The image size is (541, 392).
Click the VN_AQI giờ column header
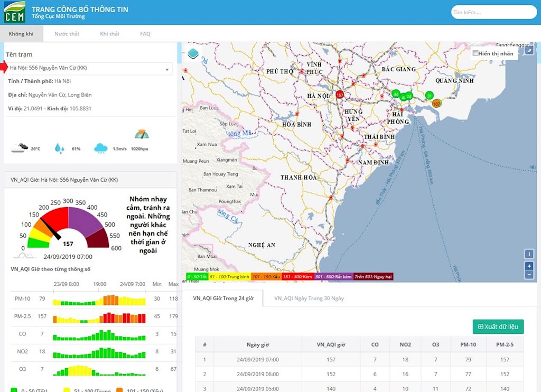[330, 344]
